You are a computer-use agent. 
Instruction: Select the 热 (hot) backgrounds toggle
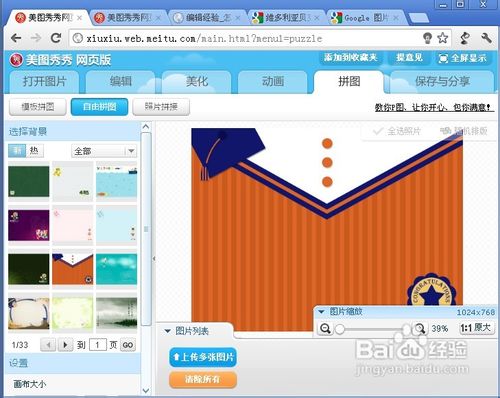coord(34,151)
